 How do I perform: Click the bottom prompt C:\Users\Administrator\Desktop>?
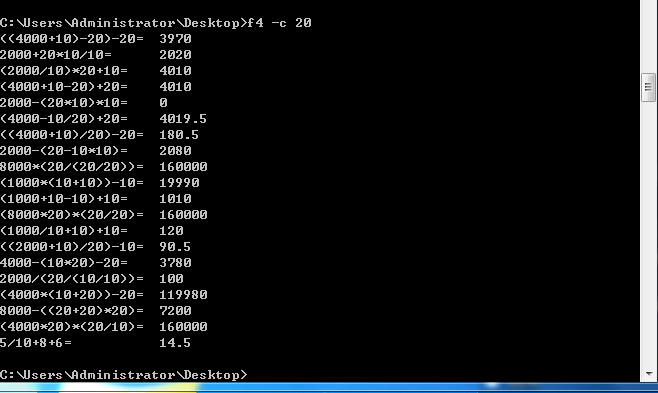point(124,375)
